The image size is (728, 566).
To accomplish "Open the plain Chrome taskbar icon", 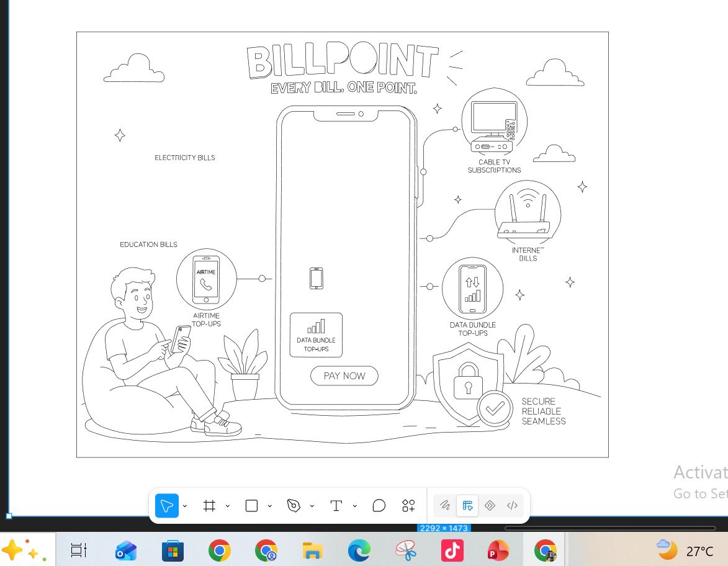I will 220,551.
